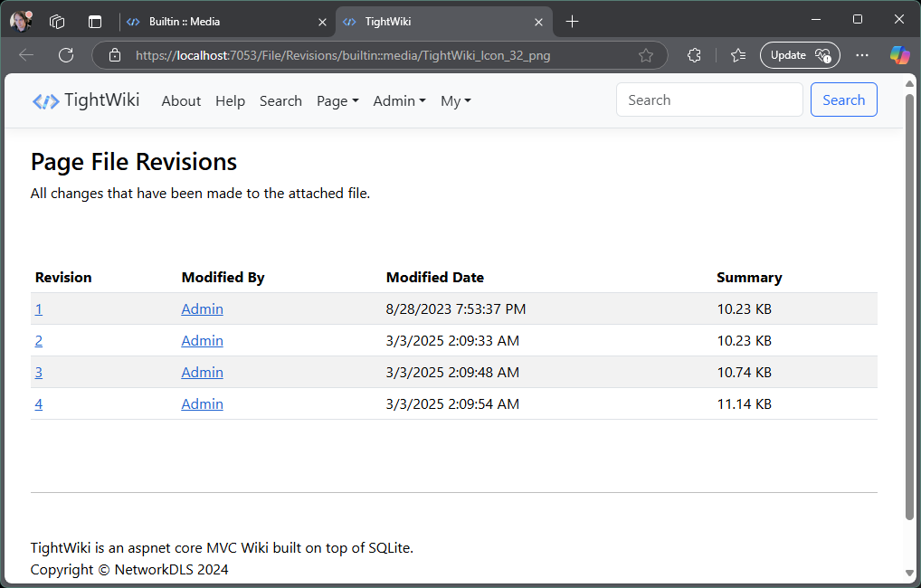Open a new browser tab
The image size is (921, 588).
pyautogui.click(x=572, y=22)
